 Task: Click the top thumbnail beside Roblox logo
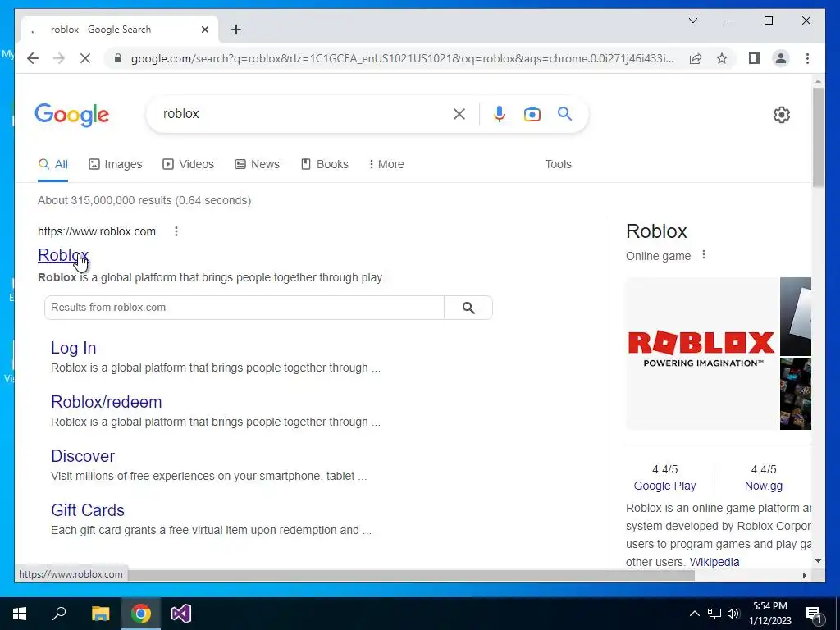point(796,317)
